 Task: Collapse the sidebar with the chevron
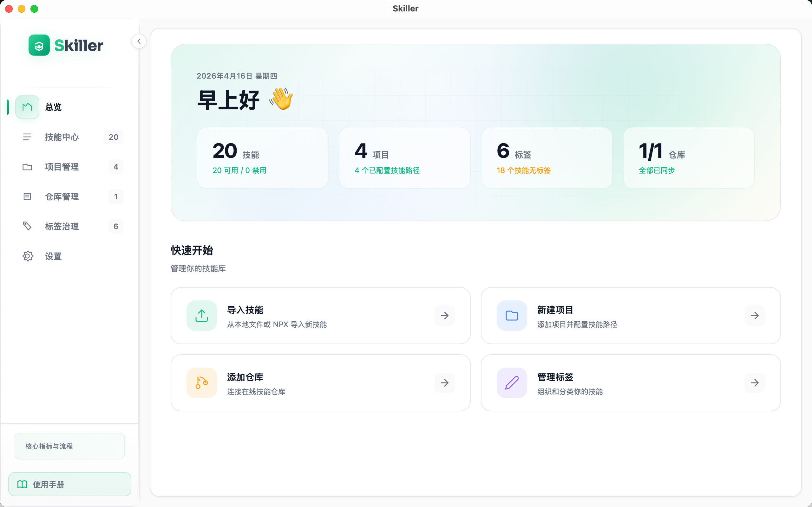coord(139,41)
